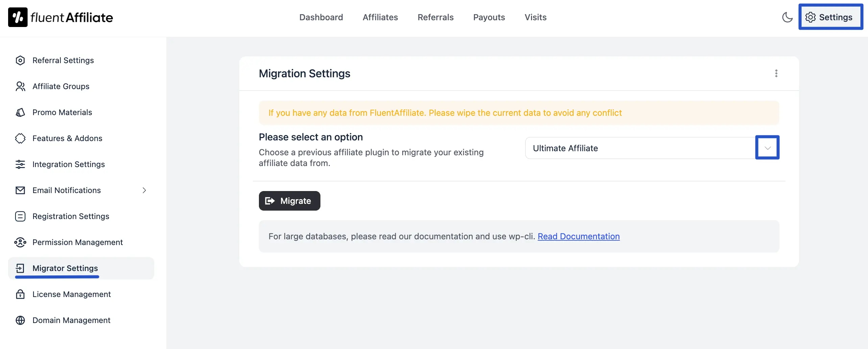868x349 pixels.
Task: Expand Email Notifications chevron arrow
Action: pos(144,190)
